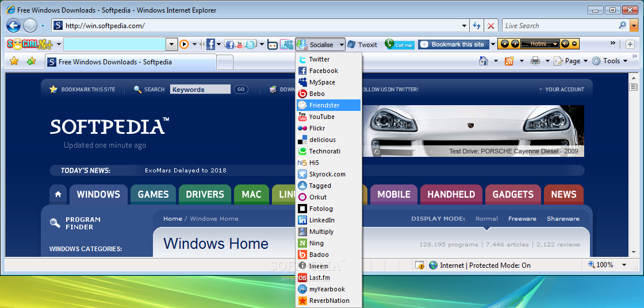The width and height of the screenshot is (644, 308).
Task: Click the Facebook toolbar icon
Action: coord(210,44)
